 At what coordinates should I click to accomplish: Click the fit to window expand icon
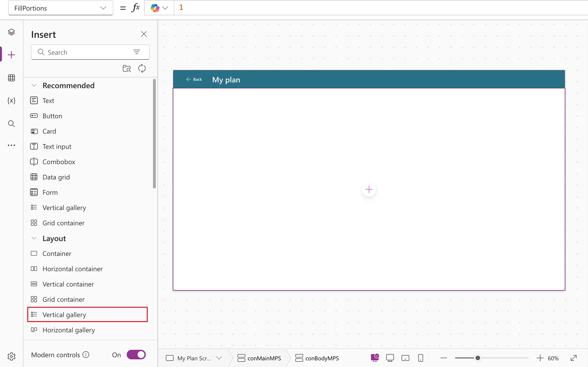[573, 358]
